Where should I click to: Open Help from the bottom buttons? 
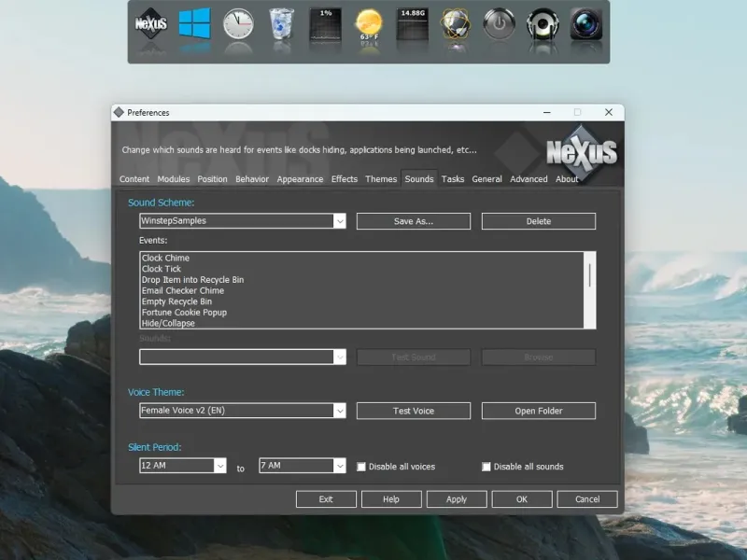(391, 499)
